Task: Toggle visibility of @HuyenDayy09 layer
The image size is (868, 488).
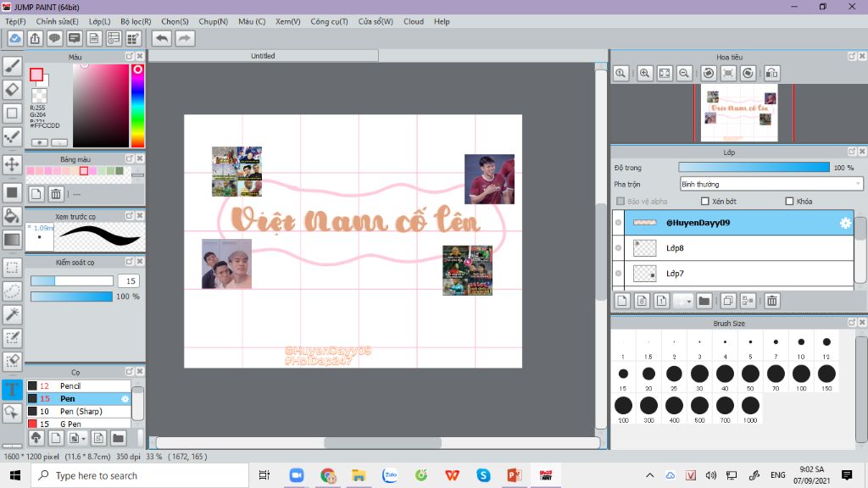Action: [x=618, y=223]
